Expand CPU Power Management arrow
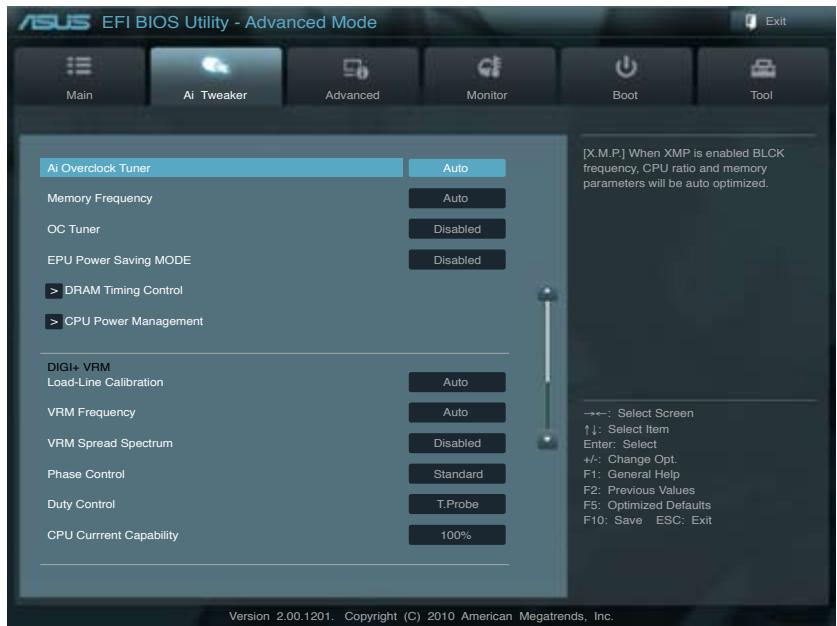 point(53,322)
